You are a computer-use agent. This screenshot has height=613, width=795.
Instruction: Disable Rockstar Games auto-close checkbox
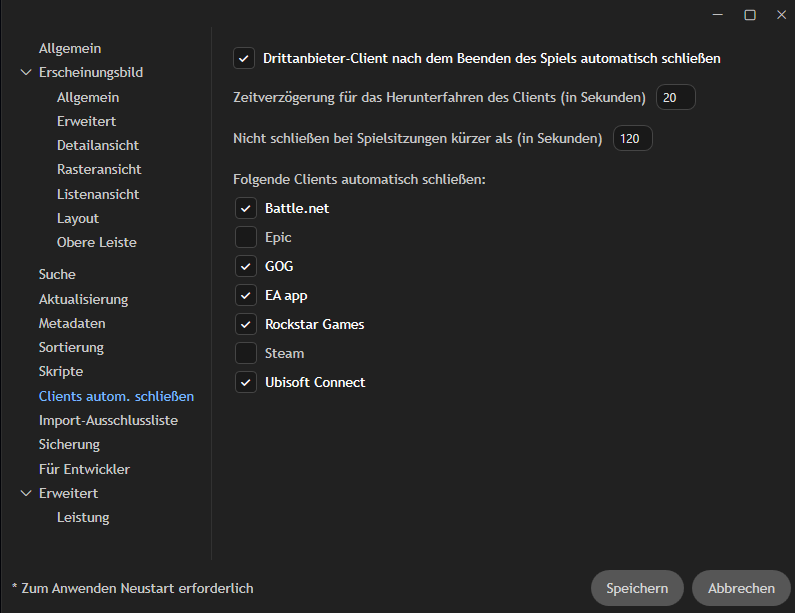pos(245,325)
